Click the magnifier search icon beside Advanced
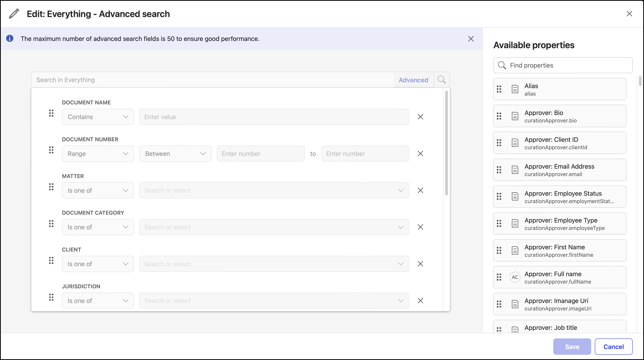This screenshot has width=644, height=360. (442, 80)
